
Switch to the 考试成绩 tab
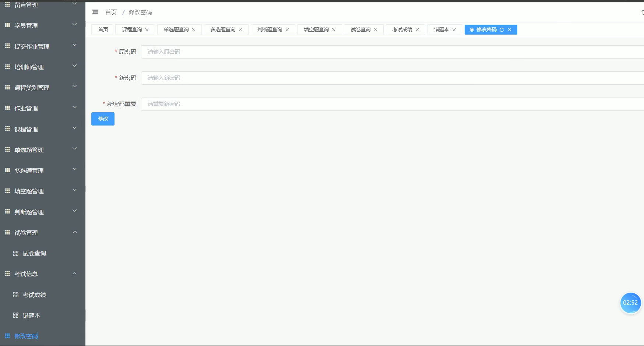click(x=402, y=29)
